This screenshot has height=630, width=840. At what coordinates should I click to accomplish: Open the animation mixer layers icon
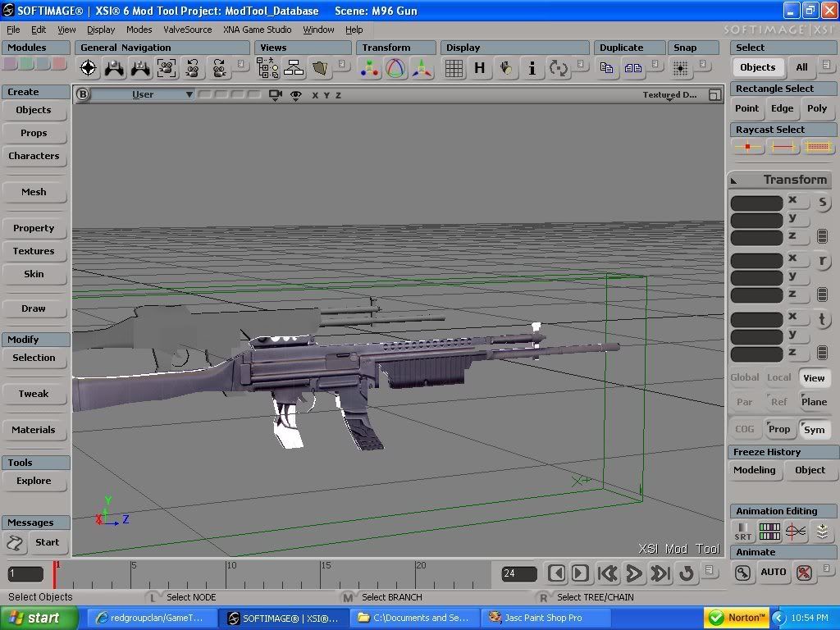click(x=822, y=532)
